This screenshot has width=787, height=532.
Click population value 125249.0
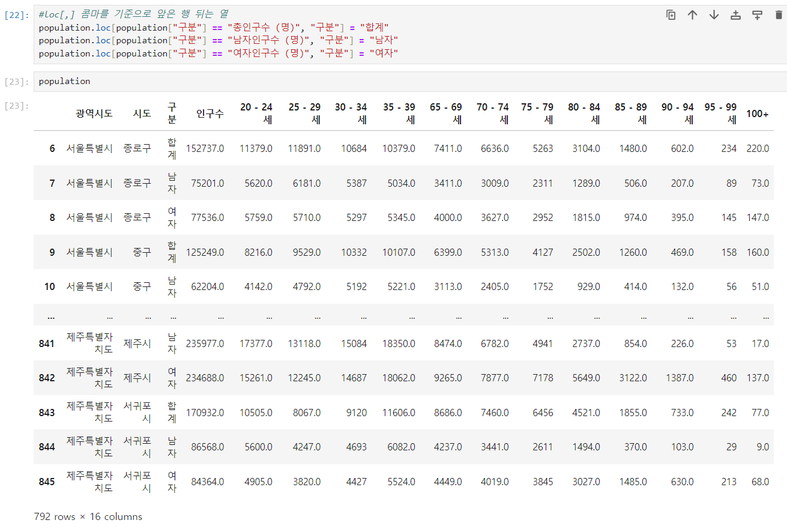205,252
